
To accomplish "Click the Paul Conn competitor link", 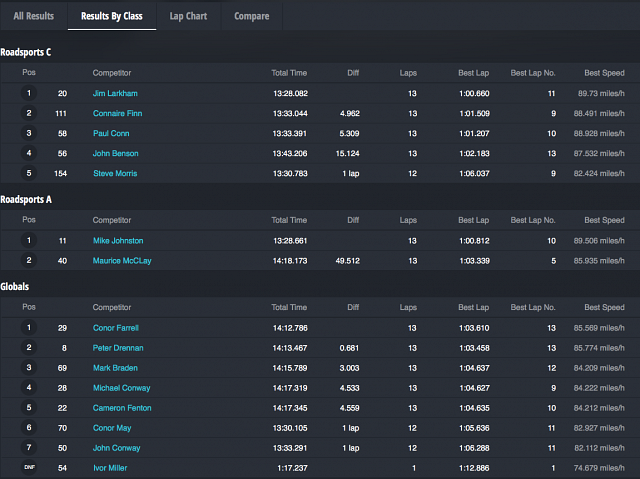I will (x=112, y=133).
